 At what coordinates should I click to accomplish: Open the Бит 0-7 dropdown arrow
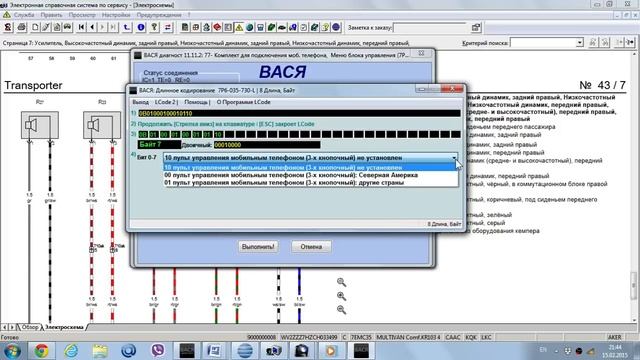454,158
